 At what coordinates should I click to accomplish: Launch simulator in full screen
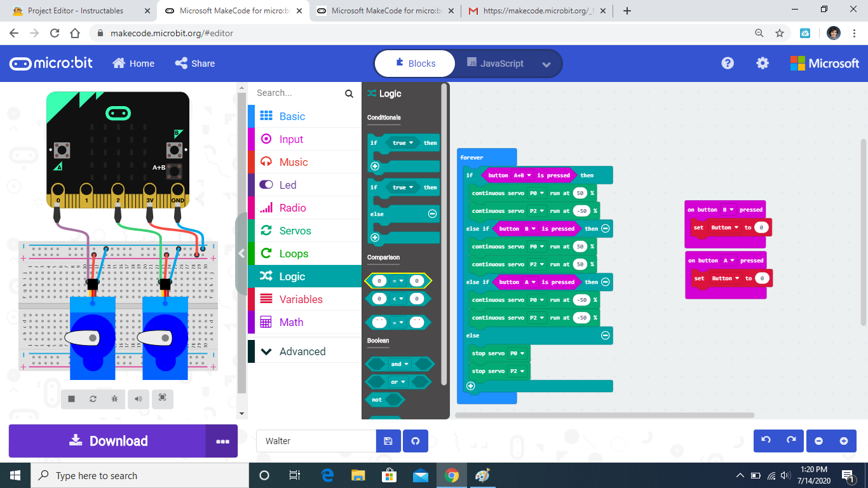163,398
